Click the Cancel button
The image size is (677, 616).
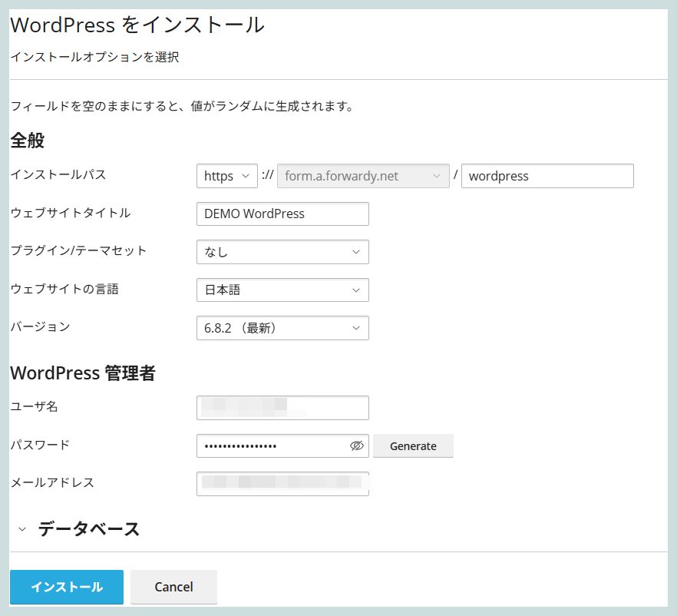coord(173,587)
